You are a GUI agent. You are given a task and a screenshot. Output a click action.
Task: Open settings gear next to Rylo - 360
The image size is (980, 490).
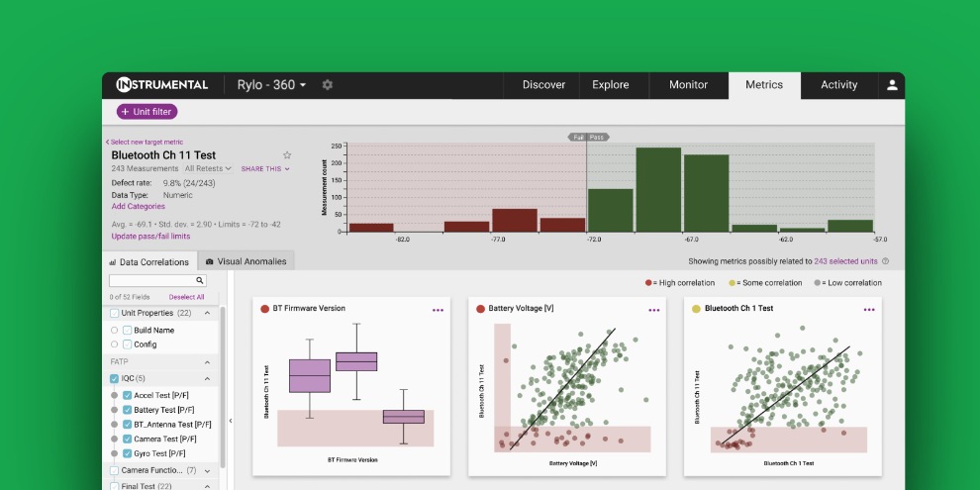[327, 85]
